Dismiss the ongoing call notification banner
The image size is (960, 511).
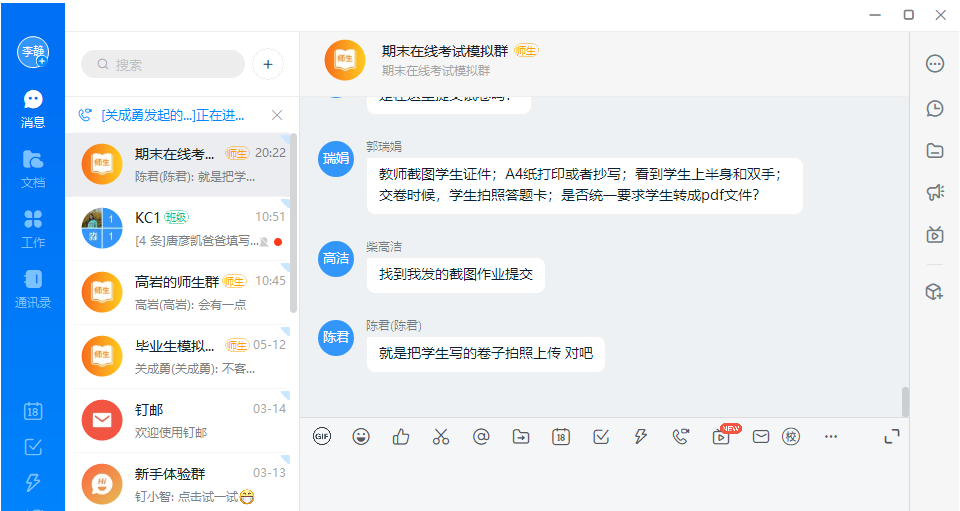click(277, 115)
